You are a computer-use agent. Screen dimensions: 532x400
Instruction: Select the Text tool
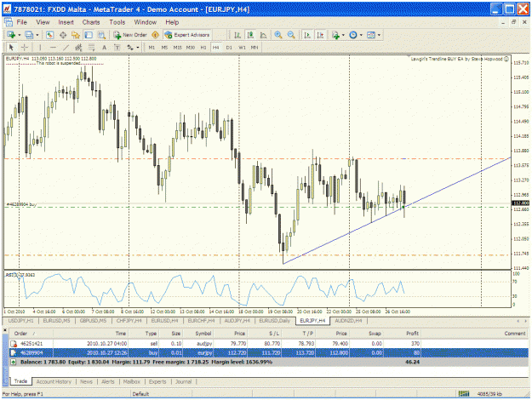[104, 48]
